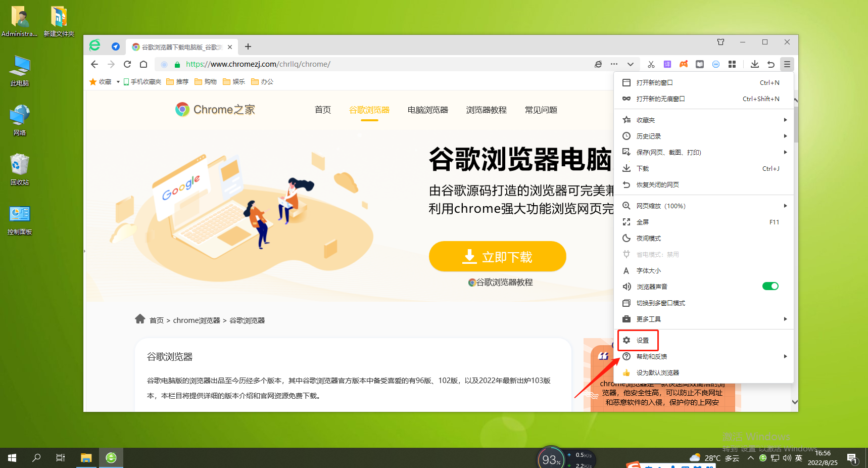Image resolution: width=868 pixels, height=468 pixels.
Task: Click the 360 browser taskbar icon
Action: coord(111,458)
